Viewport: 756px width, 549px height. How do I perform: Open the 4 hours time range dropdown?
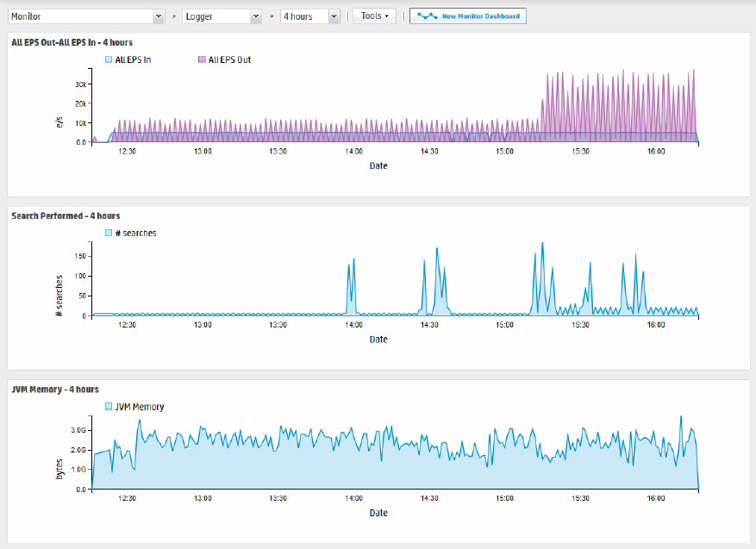pos(310,16)
